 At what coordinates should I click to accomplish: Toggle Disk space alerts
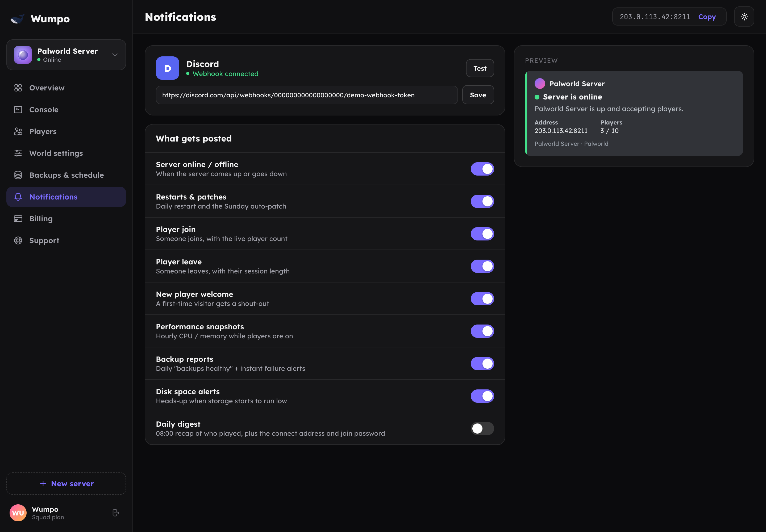pyautogui.click(x=482, y=396)
